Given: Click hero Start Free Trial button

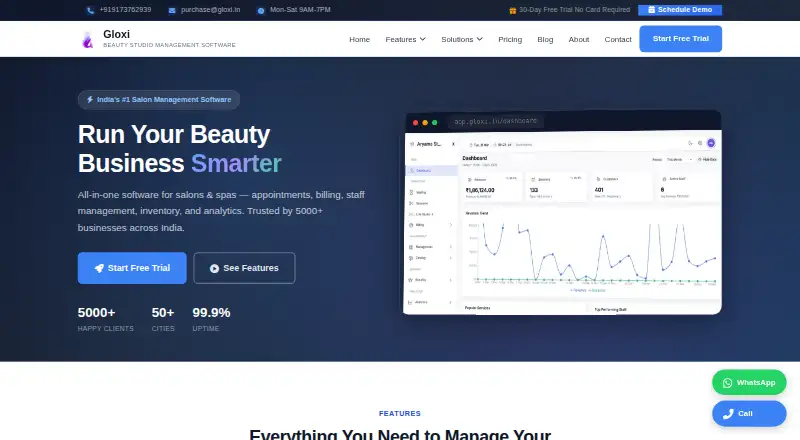Looking at the screenshot, I should 132,268.
